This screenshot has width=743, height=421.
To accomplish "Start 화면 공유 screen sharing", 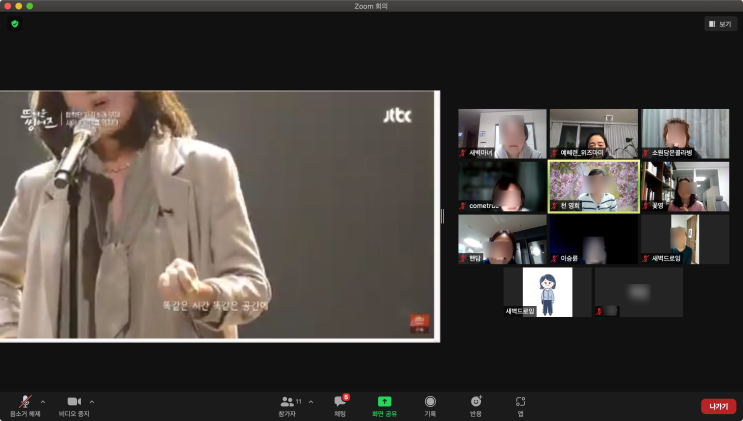I will coord(384,406).
